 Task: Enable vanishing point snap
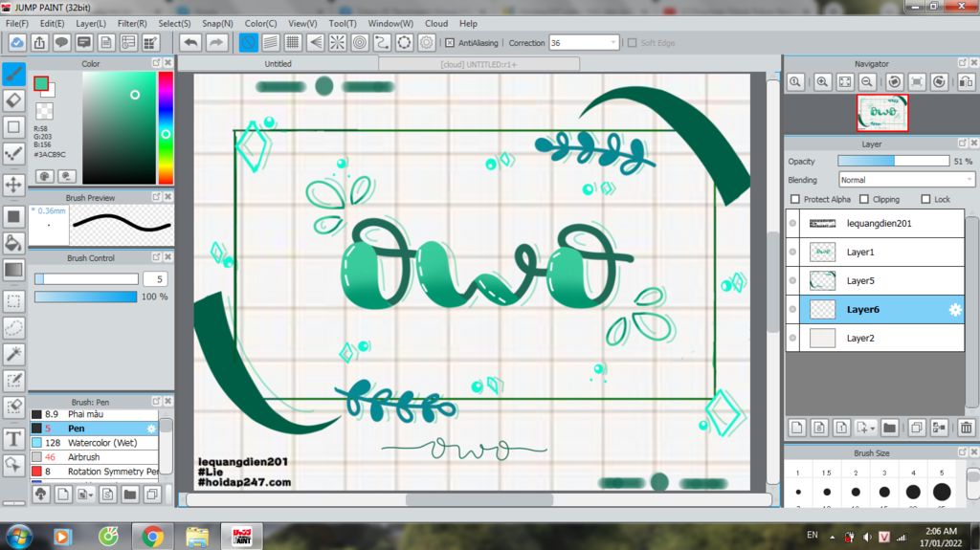(315, 42)
